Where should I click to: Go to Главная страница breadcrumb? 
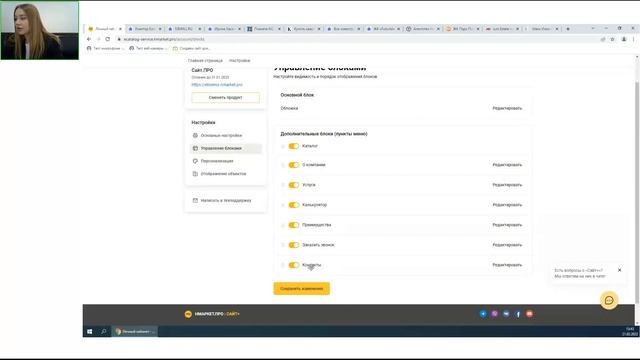click(x=205, y=60)
